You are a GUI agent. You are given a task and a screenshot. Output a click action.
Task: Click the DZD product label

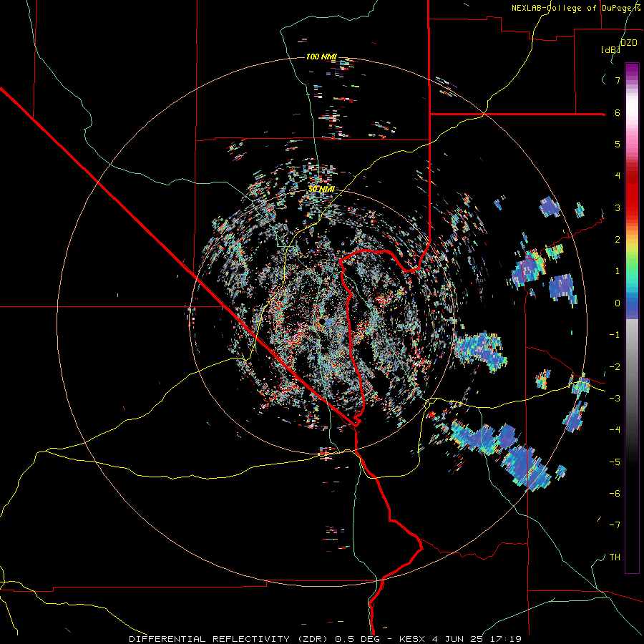coord(629,43)
